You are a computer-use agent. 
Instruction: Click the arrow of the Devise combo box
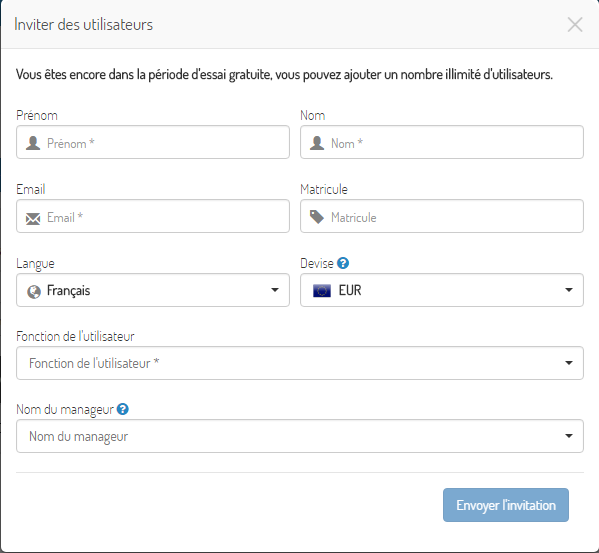coord(569,290)
